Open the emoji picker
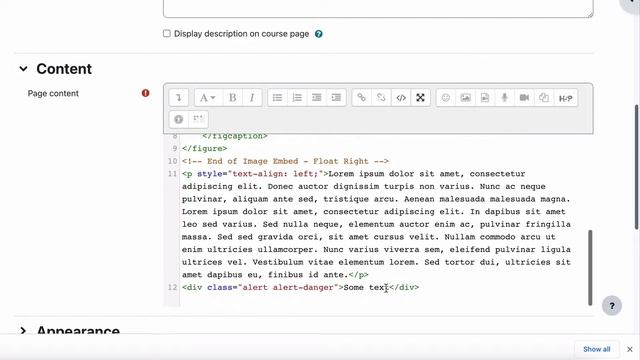Image resolution: width=640 pixels, height=360 pixels. pyautogui.click(x=446, y=98)
